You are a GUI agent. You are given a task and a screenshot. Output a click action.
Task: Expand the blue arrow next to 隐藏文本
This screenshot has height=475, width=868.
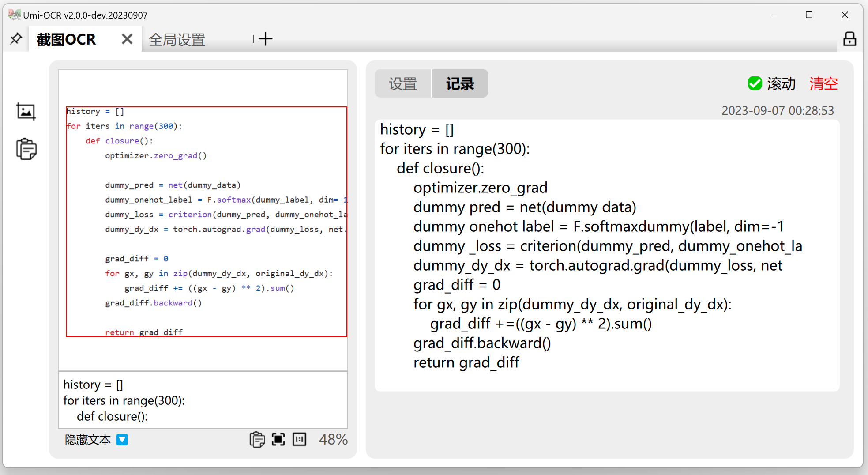(122, 439)
